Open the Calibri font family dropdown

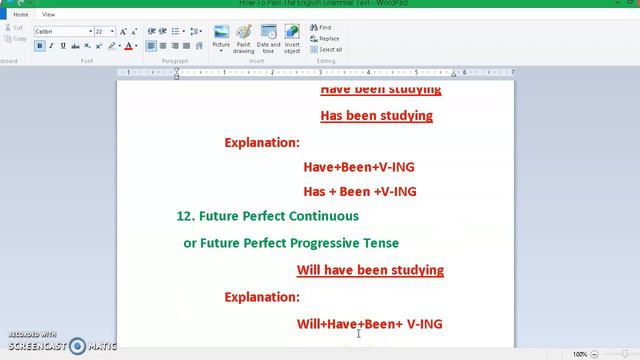[x=91, y=31]
